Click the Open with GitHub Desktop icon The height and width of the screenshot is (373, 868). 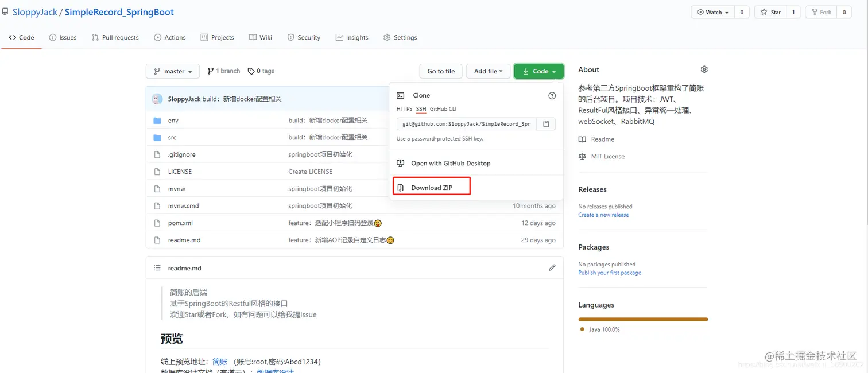point(401,164)
